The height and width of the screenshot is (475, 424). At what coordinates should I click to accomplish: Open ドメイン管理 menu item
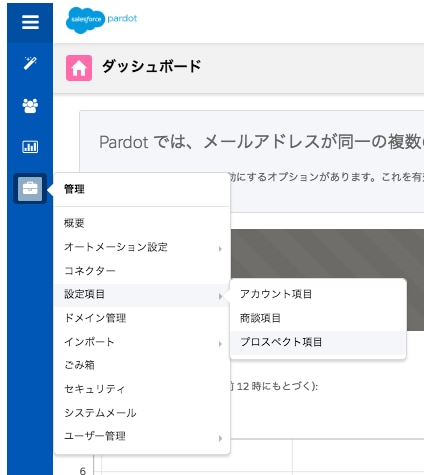click(95, 318)
